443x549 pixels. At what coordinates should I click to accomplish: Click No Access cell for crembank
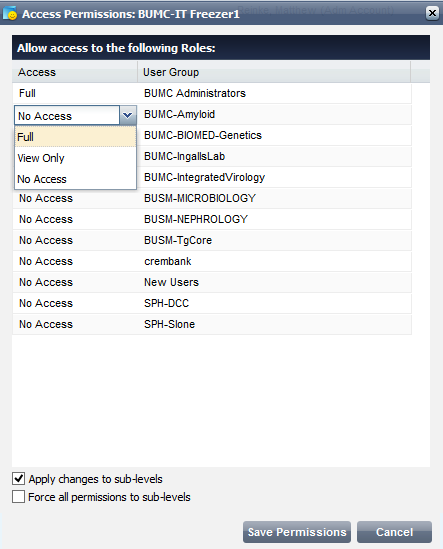tap(75, 261)
